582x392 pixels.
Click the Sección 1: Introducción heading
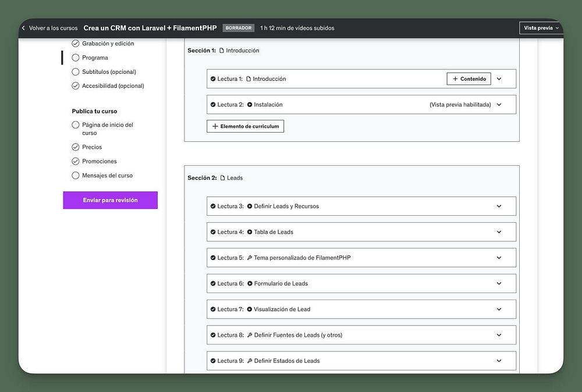pos(223,51)
